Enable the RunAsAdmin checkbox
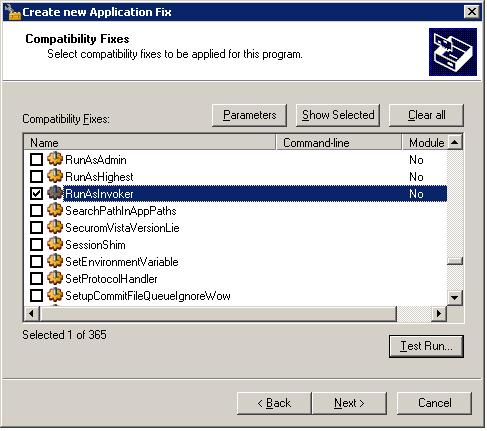 [36, 159]
